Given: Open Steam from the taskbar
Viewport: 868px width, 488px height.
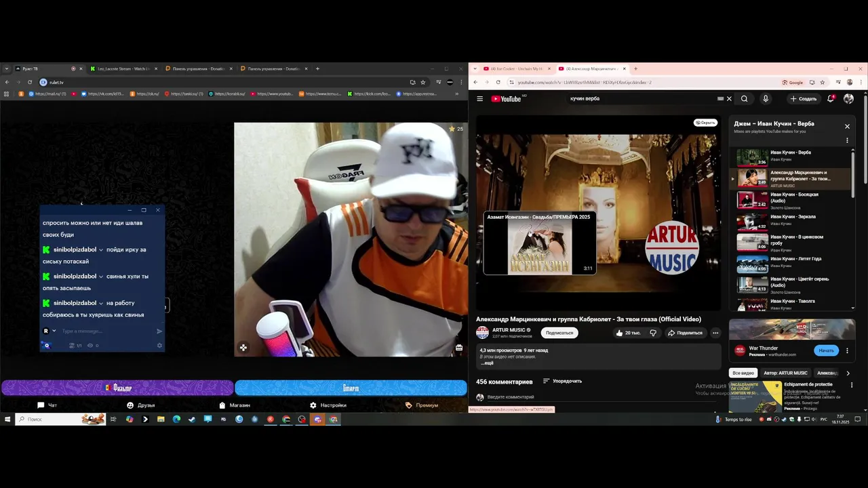Looking at the screenshot, I should click(x=192, y=420).
